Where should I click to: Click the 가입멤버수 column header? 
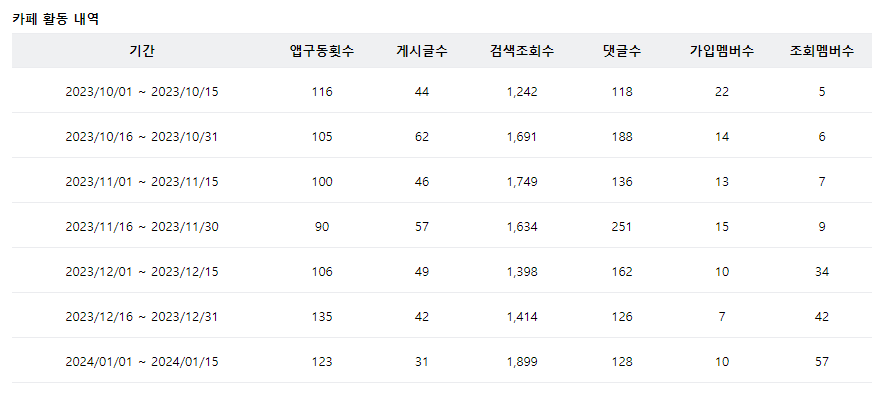pyautogui.click(x=722, y=51)
